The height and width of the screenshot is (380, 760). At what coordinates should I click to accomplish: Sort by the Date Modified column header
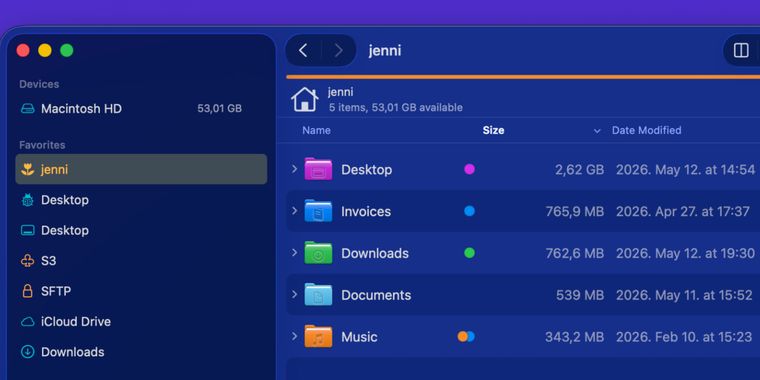coord(647,130)
